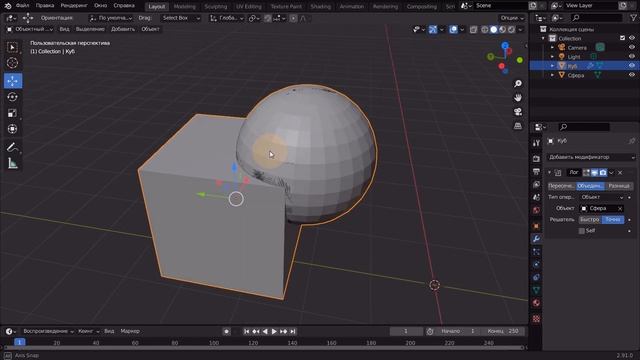Image resolution: width=640 pixels, height=360 pixels.
Task: Open the Particles properties tab
Action: coord(536,252)
